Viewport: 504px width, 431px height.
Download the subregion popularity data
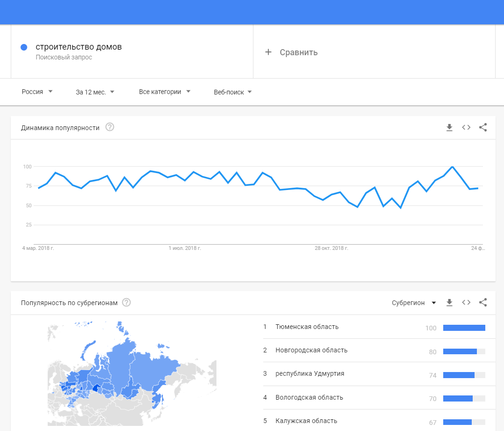point(449,302)
